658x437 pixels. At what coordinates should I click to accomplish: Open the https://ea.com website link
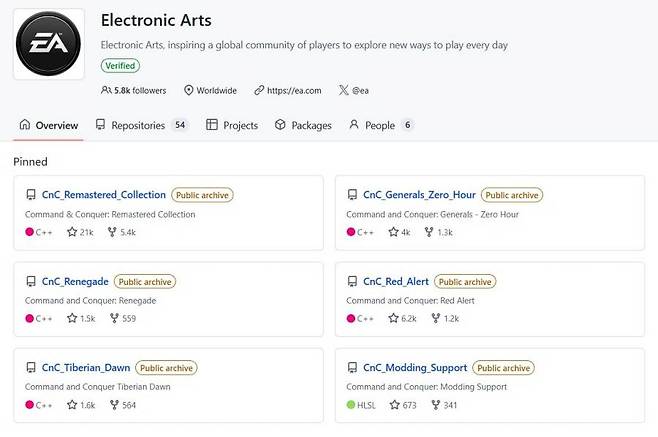tap(293, 90)
